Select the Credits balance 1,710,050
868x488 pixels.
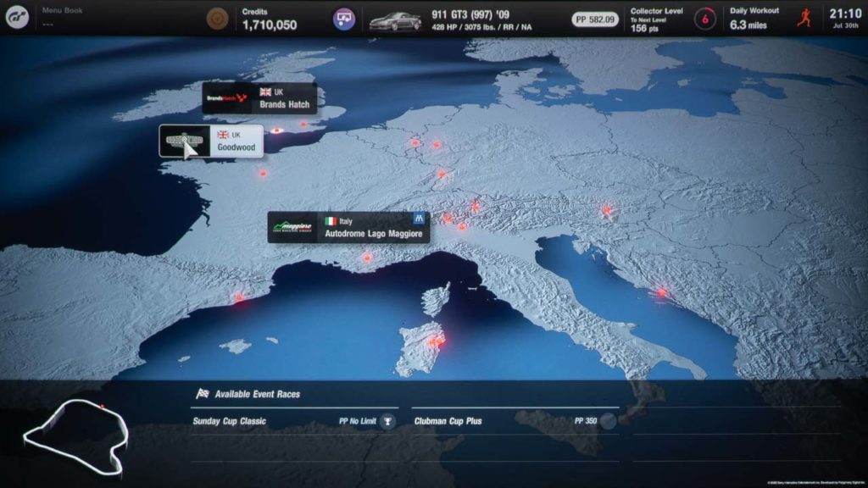click(x=270, y=25)
